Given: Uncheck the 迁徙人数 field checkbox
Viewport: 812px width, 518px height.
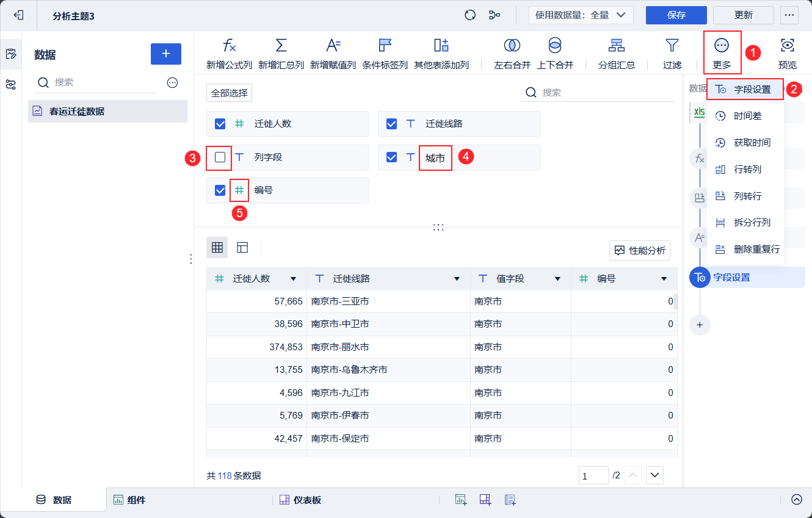Looking at the screenshot, I should 220,124.
